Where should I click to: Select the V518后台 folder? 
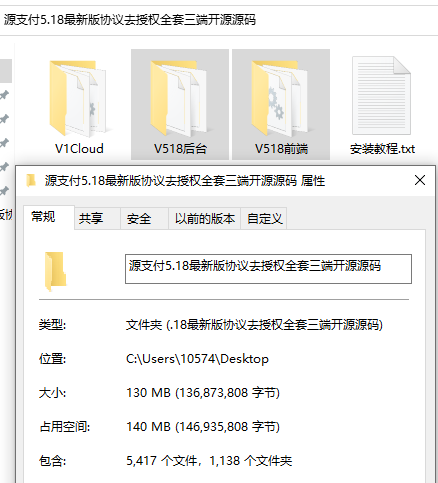(x=180, y=105)
